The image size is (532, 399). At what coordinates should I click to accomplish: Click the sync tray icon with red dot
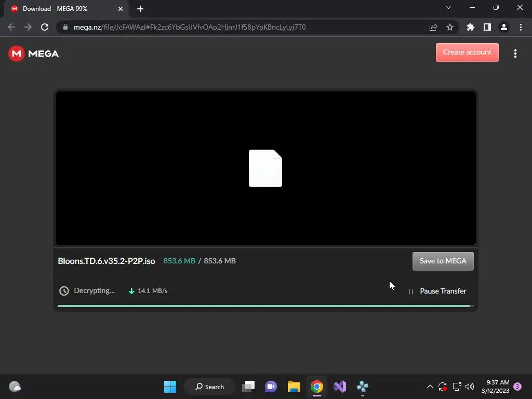click(443, 387)
